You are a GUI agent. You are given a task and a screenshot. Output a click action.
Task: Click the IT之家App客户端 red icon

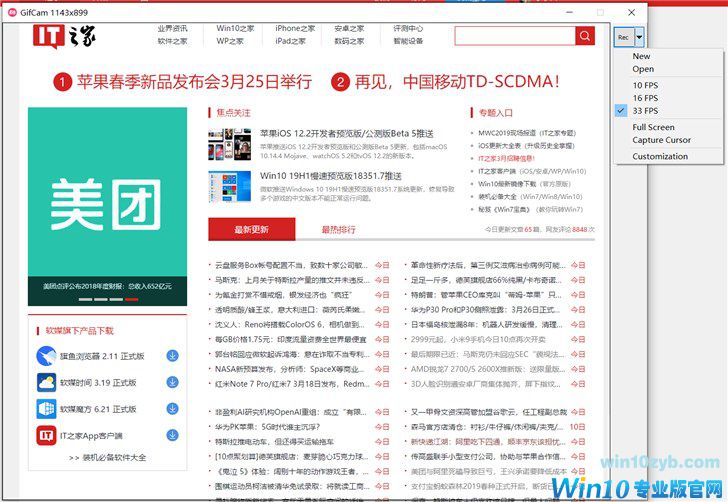[x=46, y=436]
